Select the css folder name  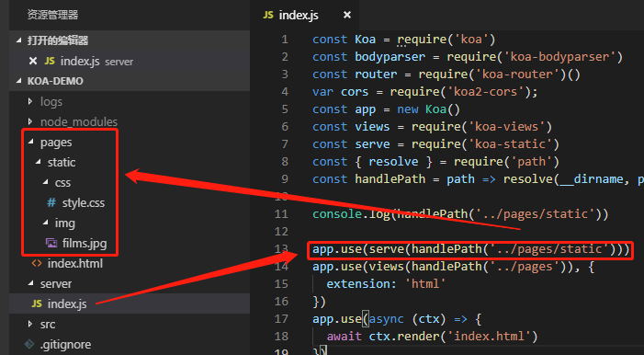pyautogui.click(x=62, y=183)
